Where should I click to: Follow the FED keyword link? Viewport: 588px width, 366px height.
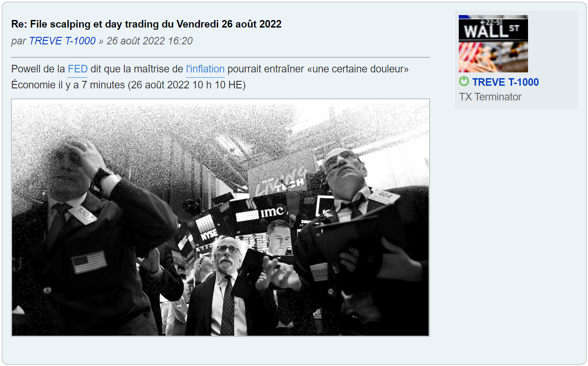click(78, 69)
